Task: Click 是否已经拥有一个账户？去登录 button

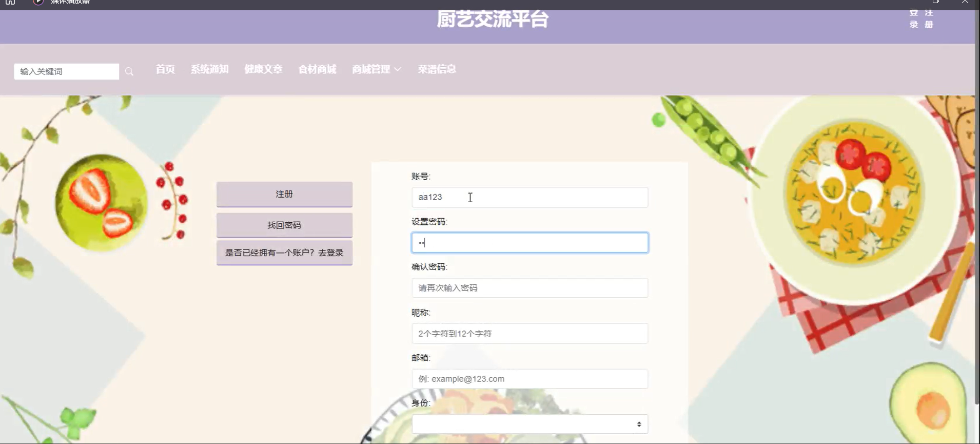Action: (x=284, y=253)
